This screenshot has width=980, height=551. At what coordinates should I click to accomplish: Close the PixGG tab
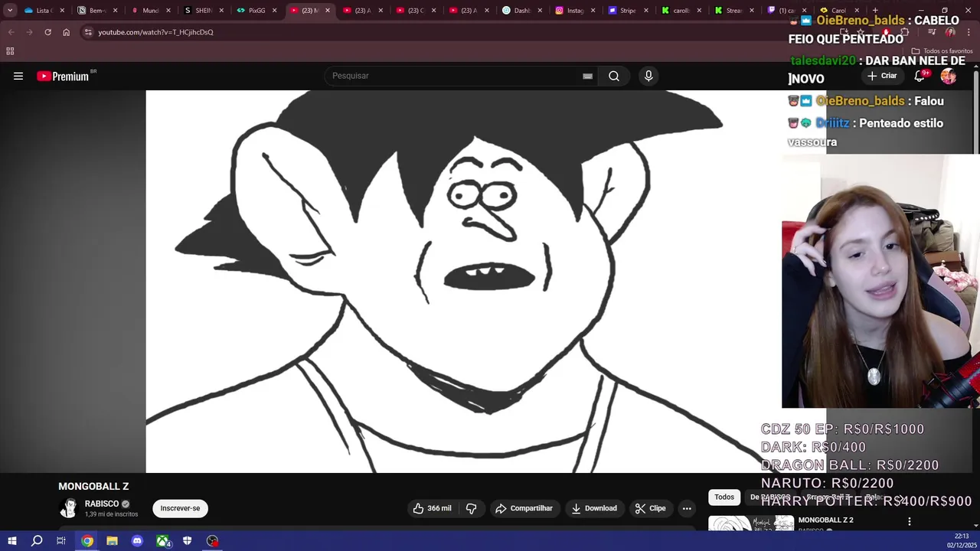pyautogui.click(x=274, y=10)
